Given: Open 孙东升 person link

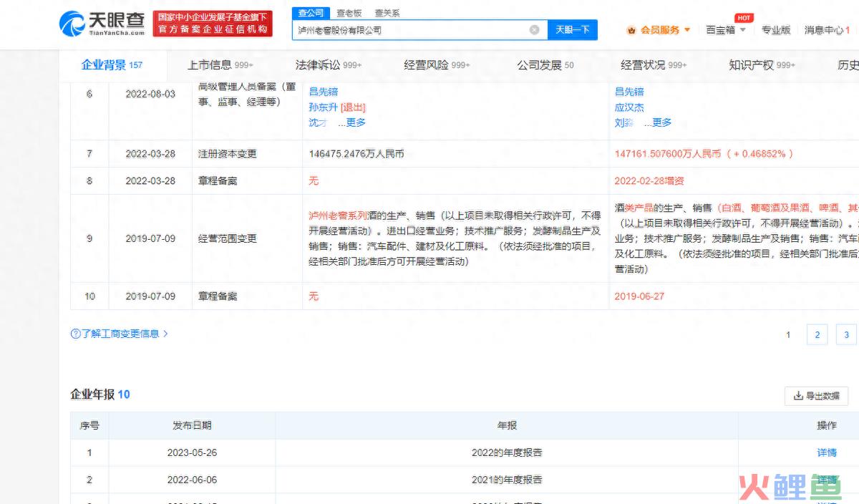Looking at the screenshot, I should pos(323,107).
